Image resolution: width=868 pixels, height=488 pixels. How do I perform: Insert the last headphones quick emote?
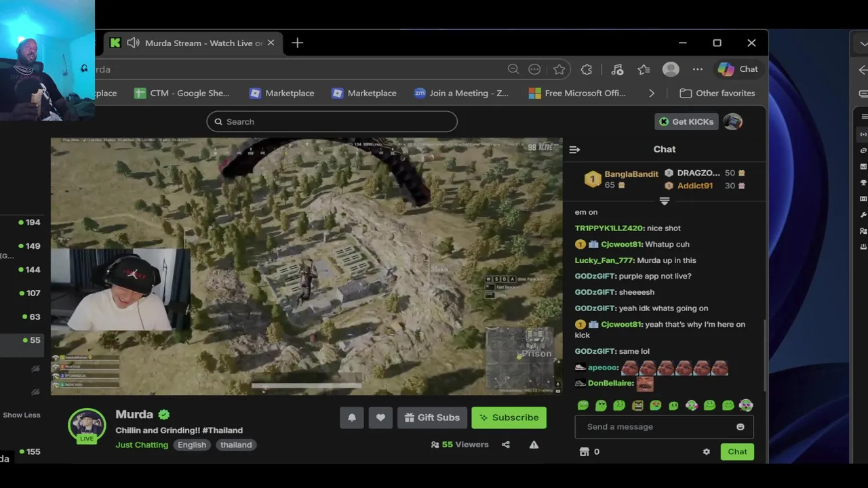pos(746,405)
